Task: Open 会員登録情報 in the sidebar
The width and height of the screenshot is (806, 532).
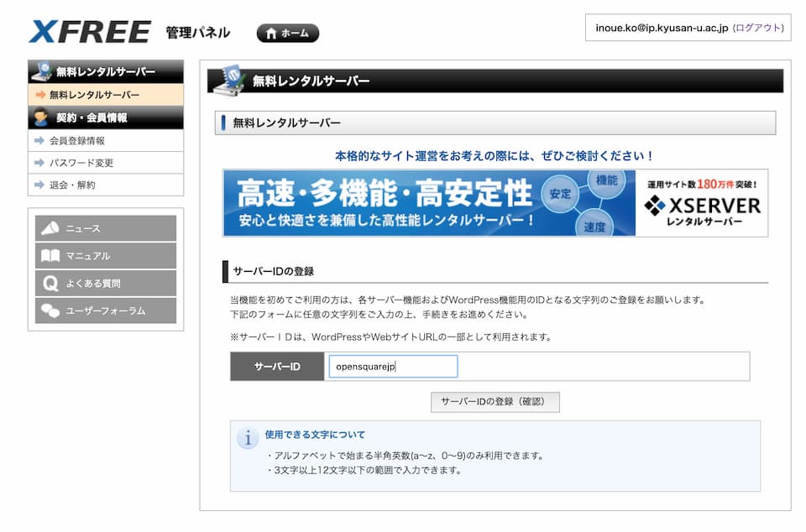Action: tap(77, 141)
